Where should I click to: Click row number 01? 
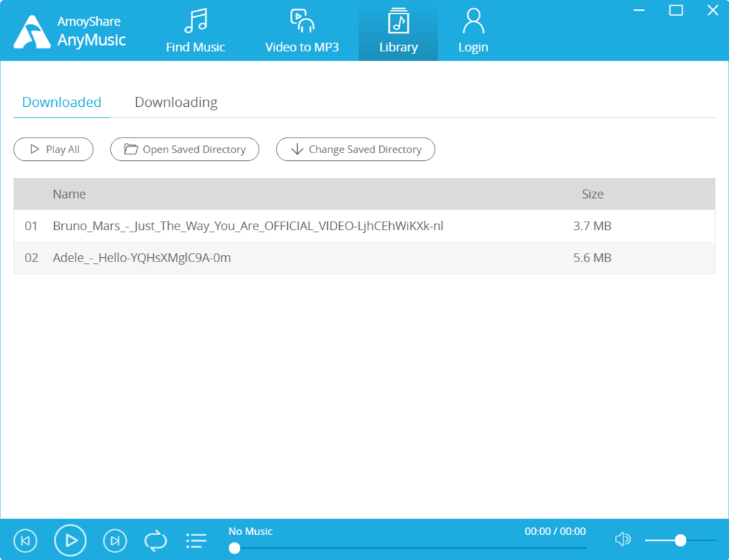31,226
